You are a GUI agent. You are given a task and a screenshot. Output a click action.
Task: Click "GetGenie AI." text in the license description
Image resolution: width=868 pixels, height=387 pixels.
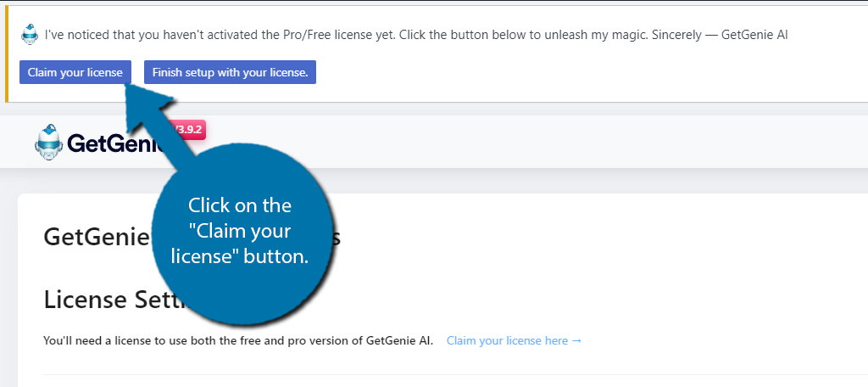400,340
